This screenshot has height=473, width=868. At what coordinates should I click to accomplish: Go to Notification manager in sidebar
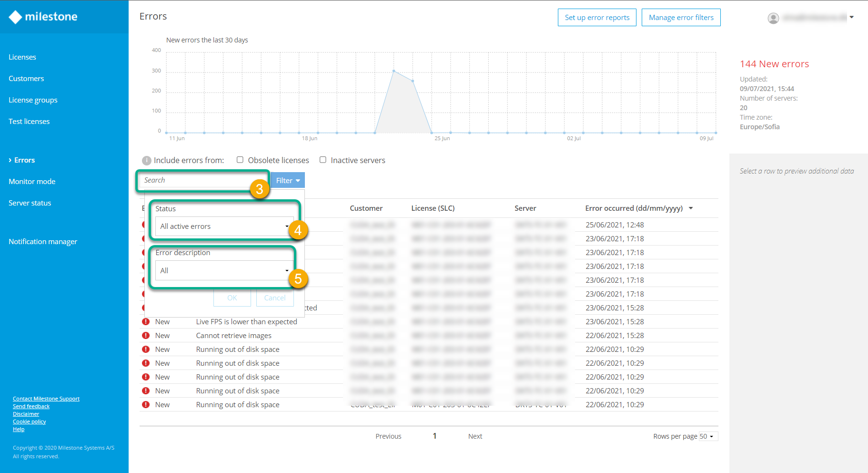[x=43, y=242]
